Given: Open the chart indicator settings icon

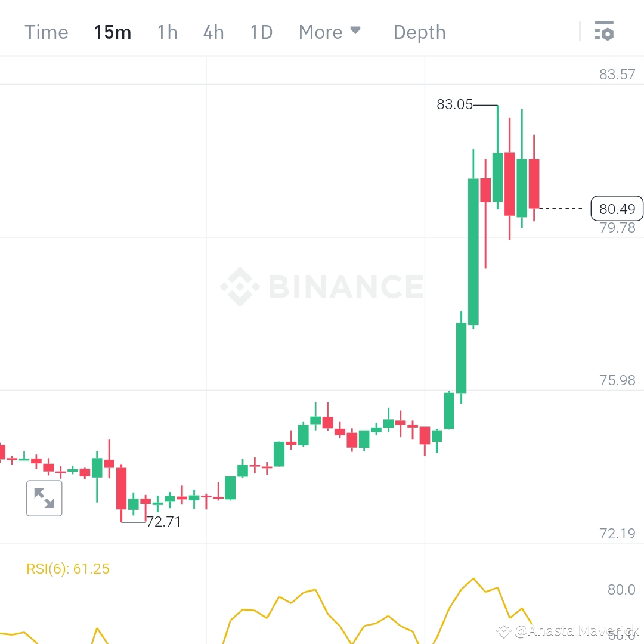Looking at the screenshot, I should click(604, 32).
